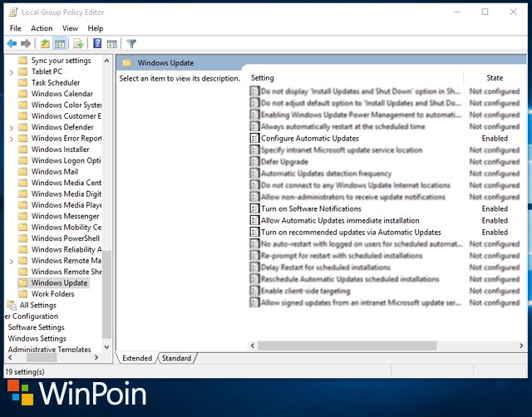Select Delay Restart for scheduled installations setting
The height and width of the screenshot is (417, 532).
[325, 267]
